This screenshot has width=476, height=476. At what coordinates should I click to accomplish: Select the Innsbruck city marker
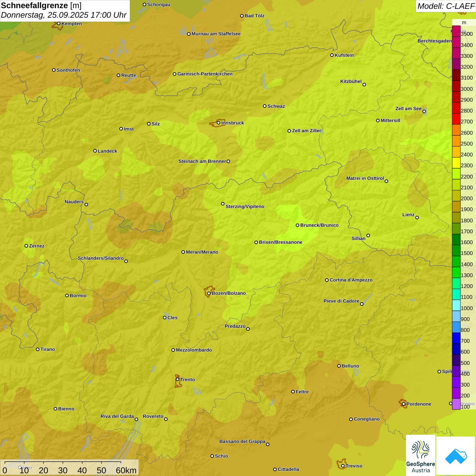[x=219, y=123]
